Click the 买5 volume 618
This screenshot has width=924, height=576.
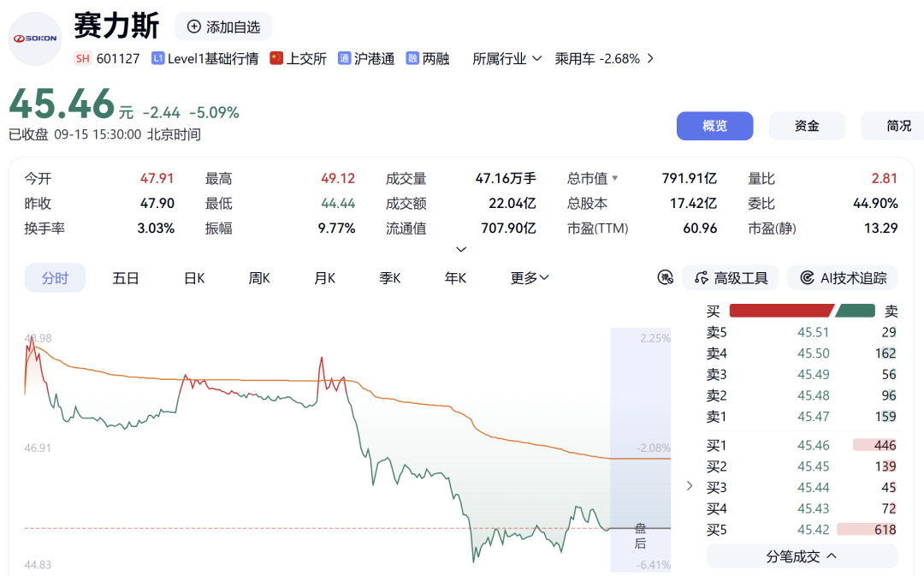885,530
